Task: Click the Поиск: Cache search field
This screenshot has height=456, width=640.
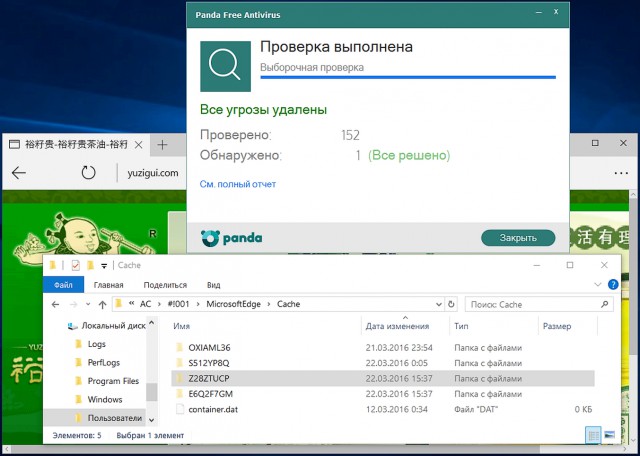Action: coord(539,305)
